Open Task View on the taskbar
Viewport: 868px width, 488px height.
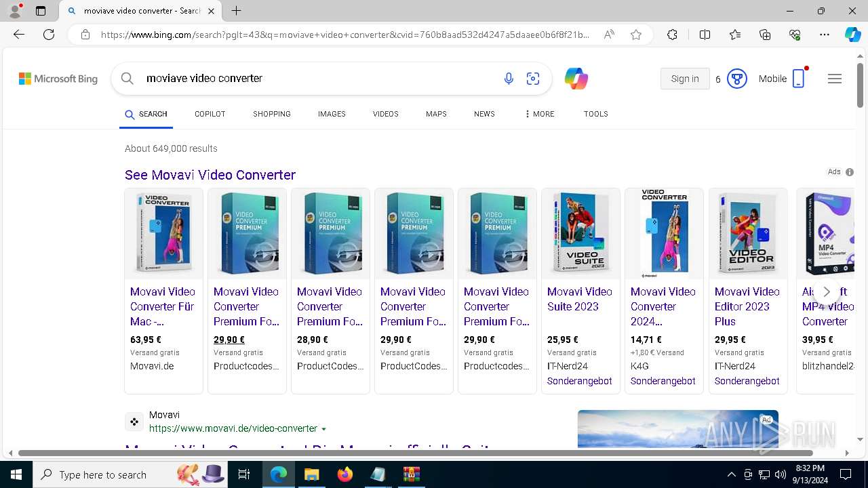pyautogui.click(x=244, y=474)
